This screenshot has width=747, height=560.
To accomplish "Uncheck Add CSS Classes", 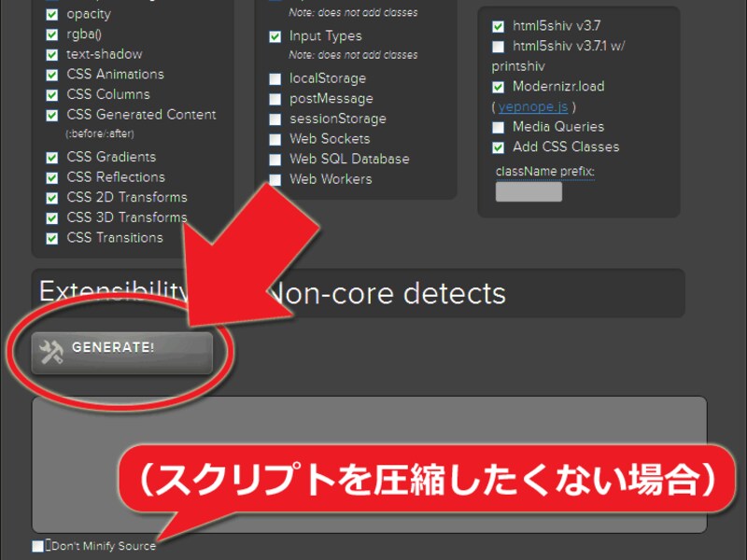I will [x=498, y=147].
